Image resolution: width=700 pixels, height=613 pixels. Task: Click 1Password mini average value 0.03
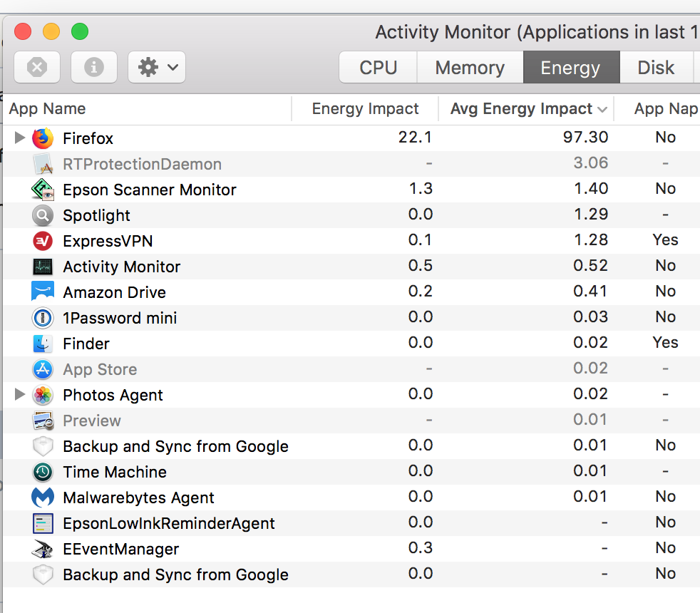click(x=590, y=316)
